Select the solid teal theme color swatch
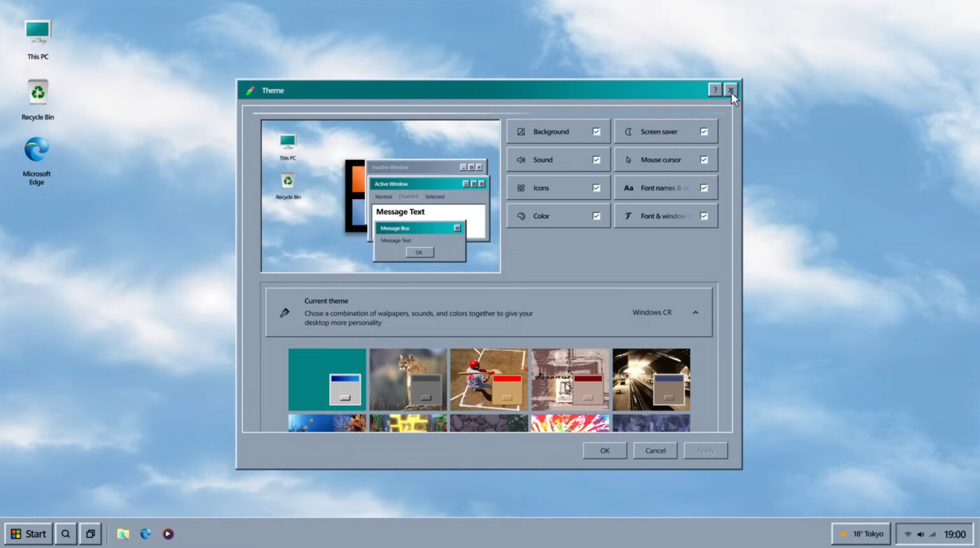Viewport: 980px width, 548px height. (x=326, y=379)
